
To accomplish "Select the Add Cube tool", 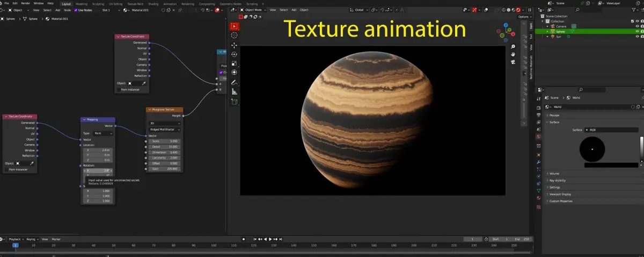I will click(235, 102).
